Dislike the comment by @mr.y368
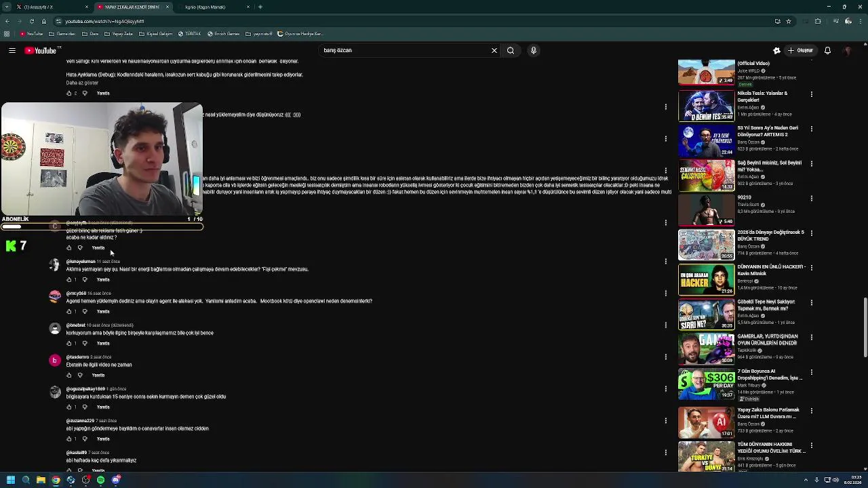 pyautogui.click(x=85, y=311)
